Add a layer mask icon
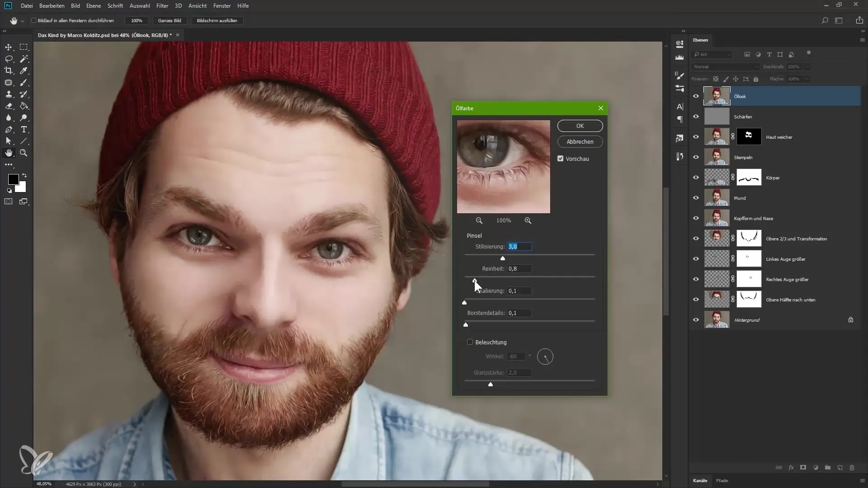The height and width of the screenshot is (488, 868). tap(803, 468)
